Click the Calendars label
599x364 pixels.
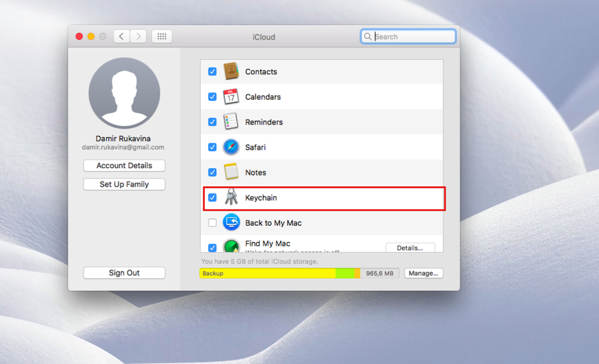coord(263,96)
